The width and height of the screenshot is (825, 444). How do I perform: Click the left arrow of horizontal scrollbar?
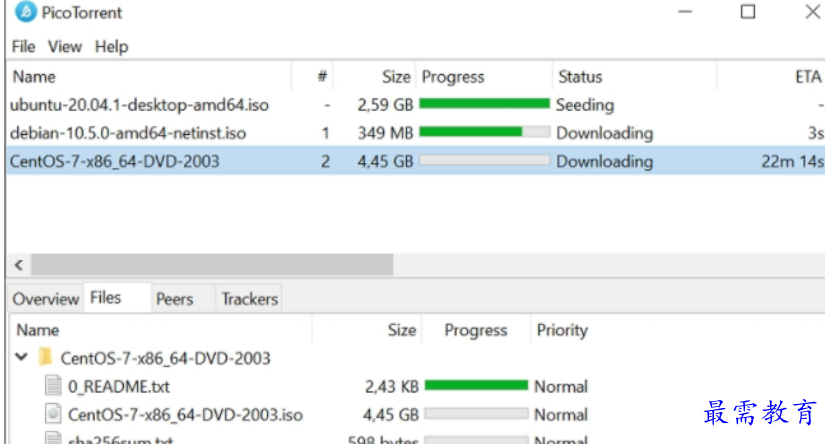(19, 265)
